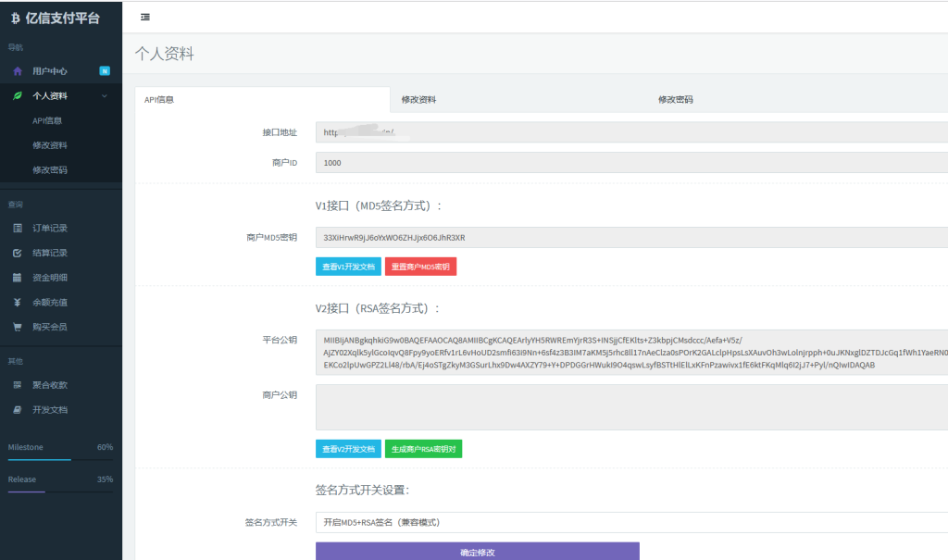Click the green leaf icon beside 个人资料
The width and height of the screenshot is (948, 560).
[x=18, y=95]
